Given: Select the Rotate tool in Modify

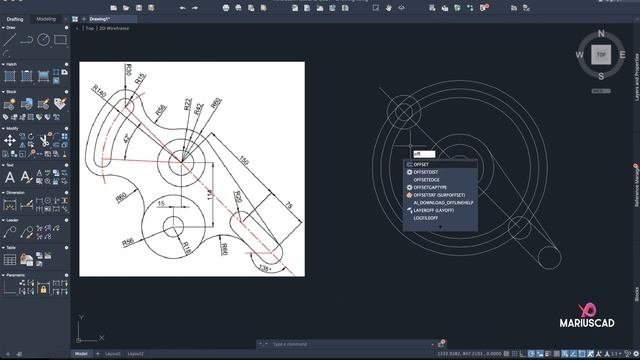Looking at the screenshot, I should coord(31,136).
